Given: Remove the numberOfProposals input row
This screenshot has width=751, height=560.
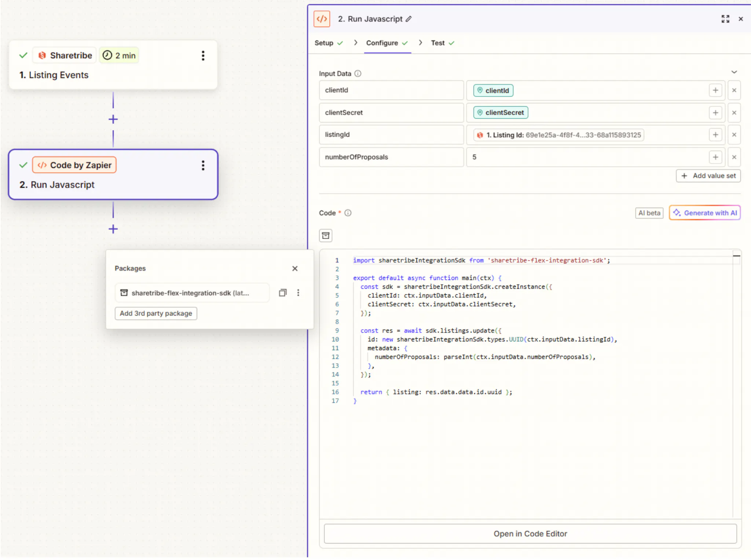Looking at the screenshot, I should pos(734,157).
